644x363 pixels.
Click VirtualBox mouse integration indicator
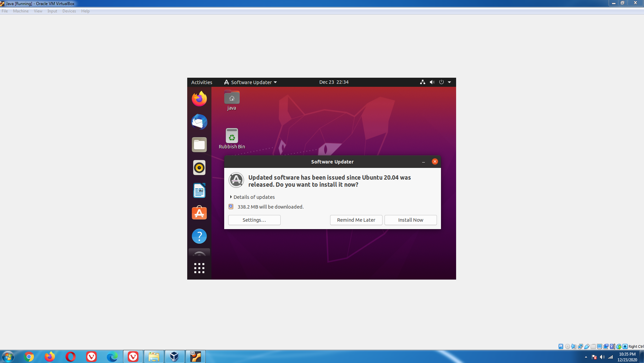(x=619, y=346)
